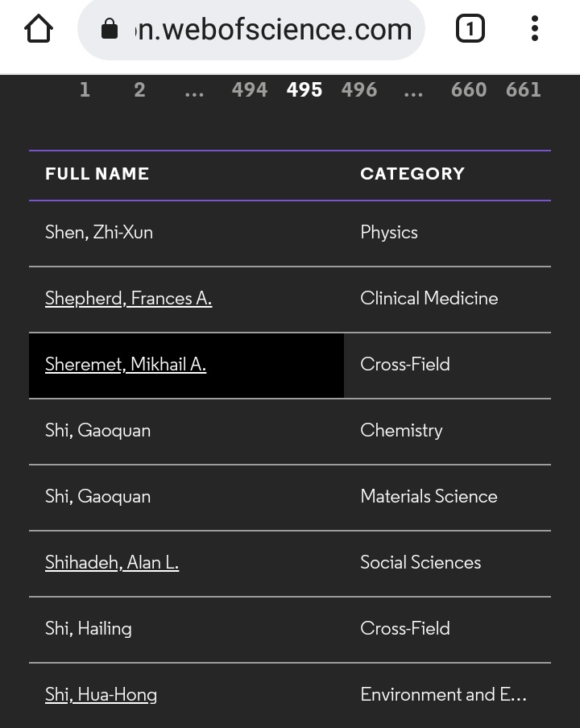580x728 pixels.
Task: Click the CATEGORY column header
Action: tap(412, 174)
